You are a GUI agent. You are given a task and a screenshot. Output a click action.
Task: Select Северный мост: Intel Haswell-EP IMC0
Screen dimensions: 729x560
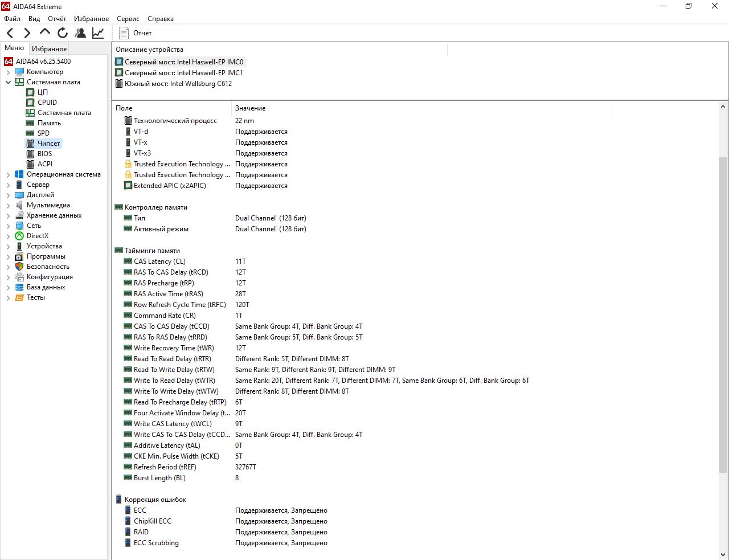(180, 62)
